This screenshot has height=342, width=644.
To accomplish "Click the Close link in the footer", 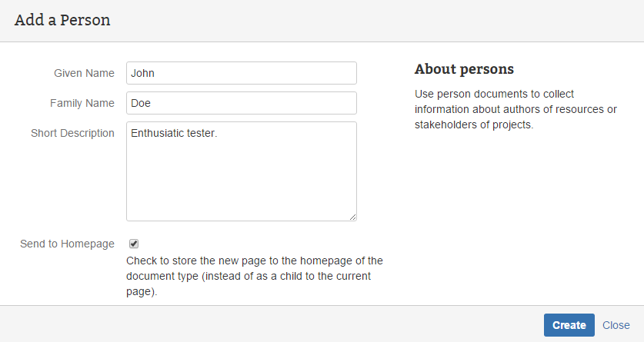I will (x=616, y=325).
